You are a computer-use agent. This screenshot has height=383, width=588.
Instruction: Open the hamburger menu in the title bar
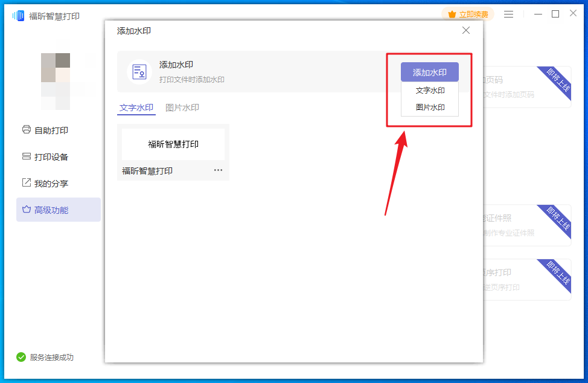(509, 14)
